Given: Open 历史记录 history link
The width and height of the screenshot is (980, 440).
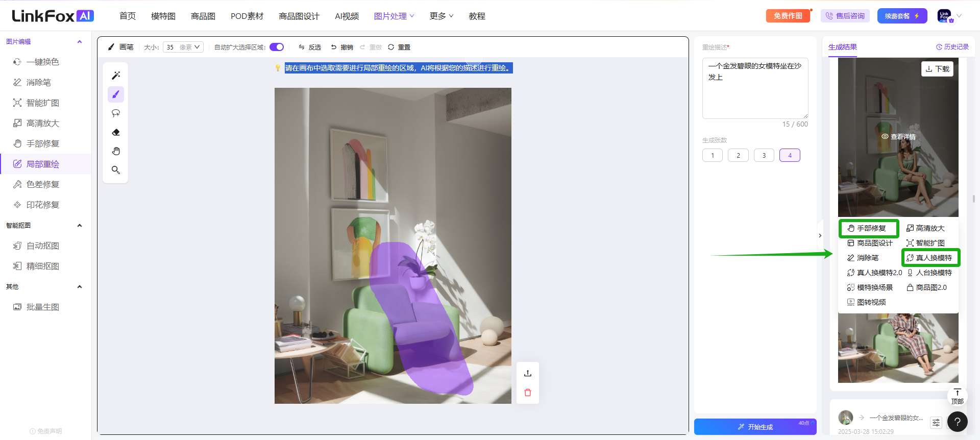Looking at the screenshot, I should click(952, 47).
